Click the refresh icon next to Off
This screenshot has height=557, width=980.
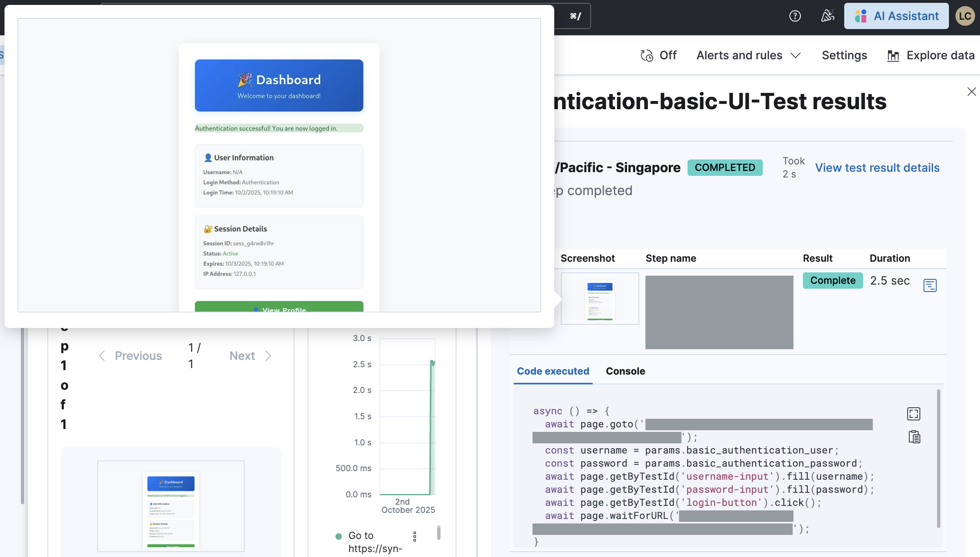646,55
